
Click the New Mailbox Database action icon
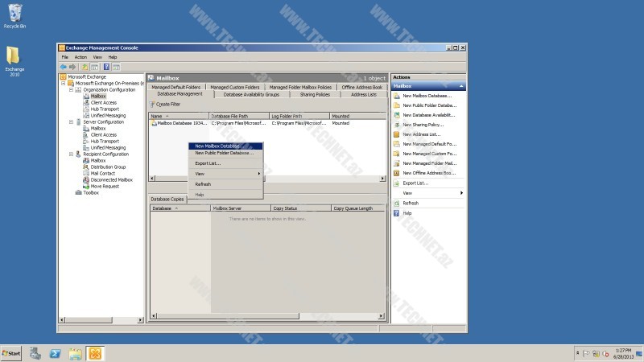tap(396, 96)
